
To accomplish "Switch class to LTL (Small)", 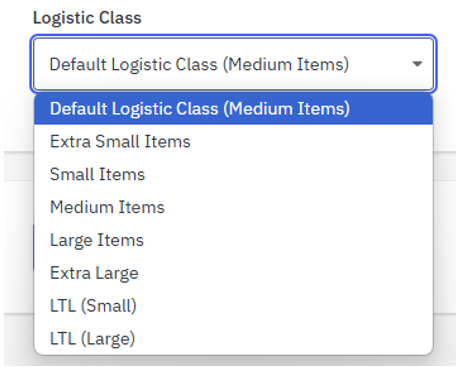I will 233,305.
